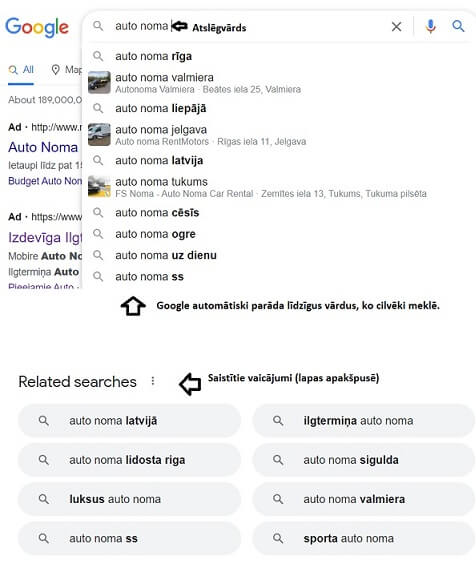Click the search icon in "sporta auto noma" chip
476x561 pixels.
(x=278, y=538)
